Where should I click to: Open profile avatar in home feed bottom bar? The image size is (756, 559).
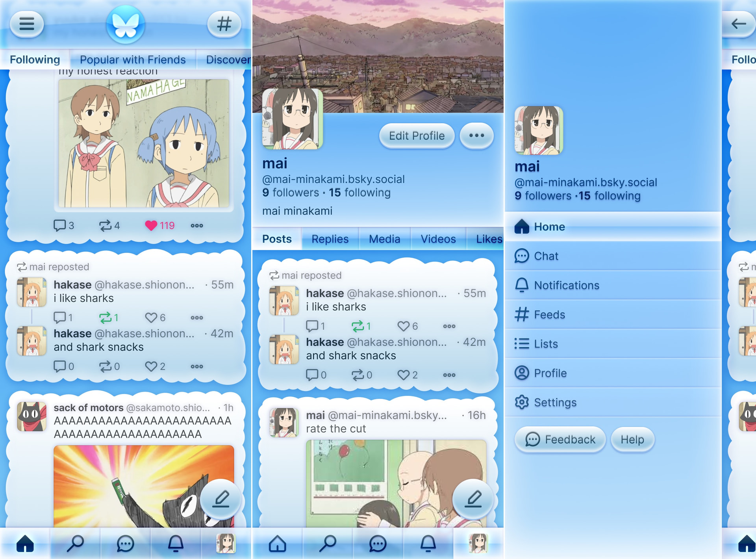click(x=226, y=544)
